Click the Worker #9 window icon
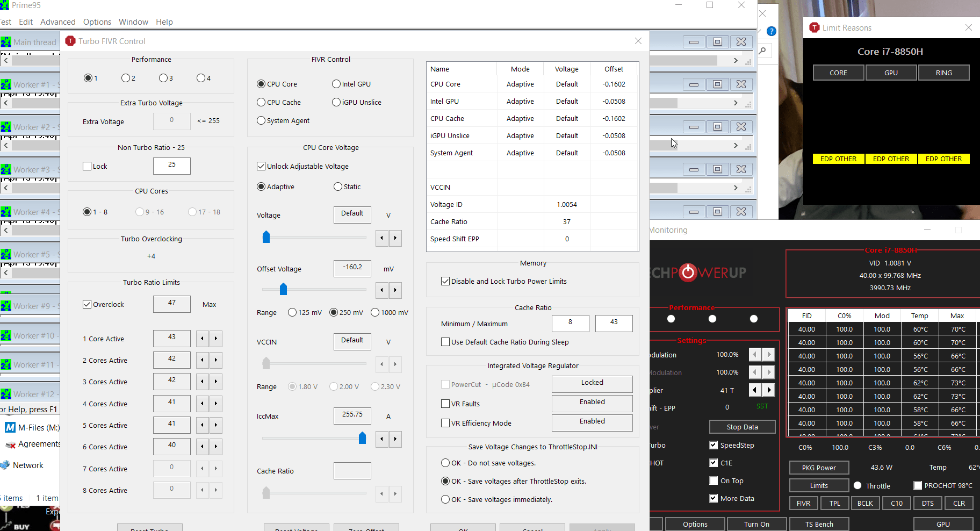 (x=6, y=306)
